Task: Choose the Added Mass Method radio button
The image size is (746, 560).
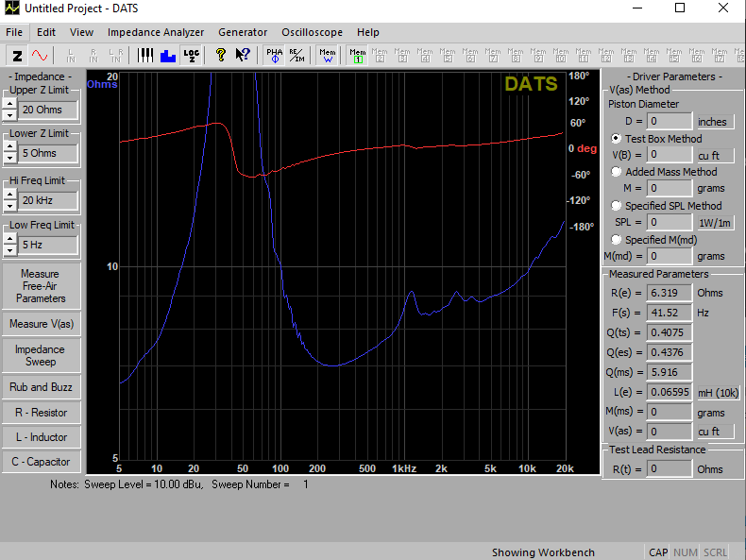Action: click(x=616, y=171)
